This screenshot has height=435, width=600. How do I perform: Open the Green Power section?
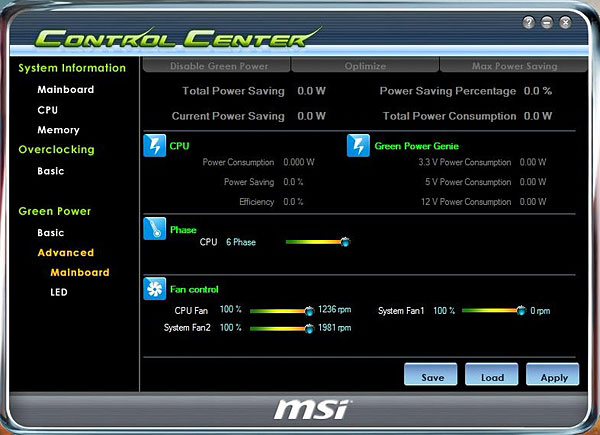point(54,211)
